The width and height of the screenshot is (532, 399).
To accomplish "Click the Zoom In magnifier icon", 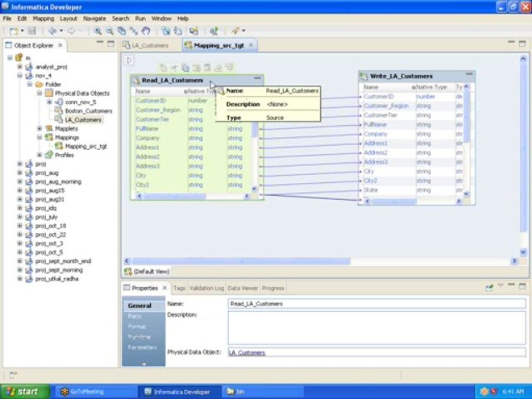I will tap(98, 31).
